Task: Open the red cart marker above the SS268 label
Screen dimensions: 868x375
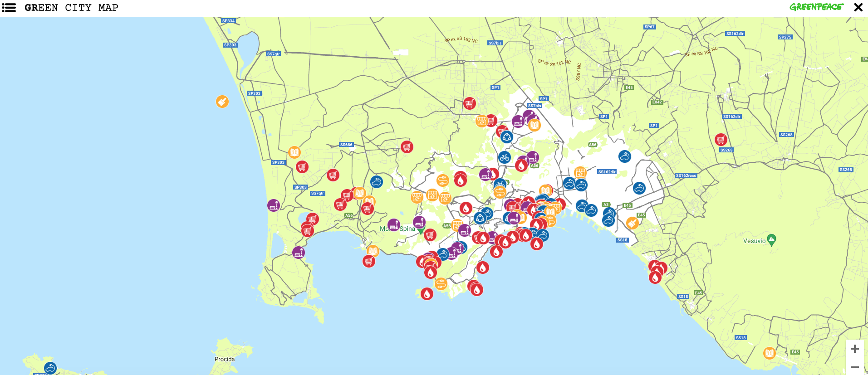Action: click(721, 139)
